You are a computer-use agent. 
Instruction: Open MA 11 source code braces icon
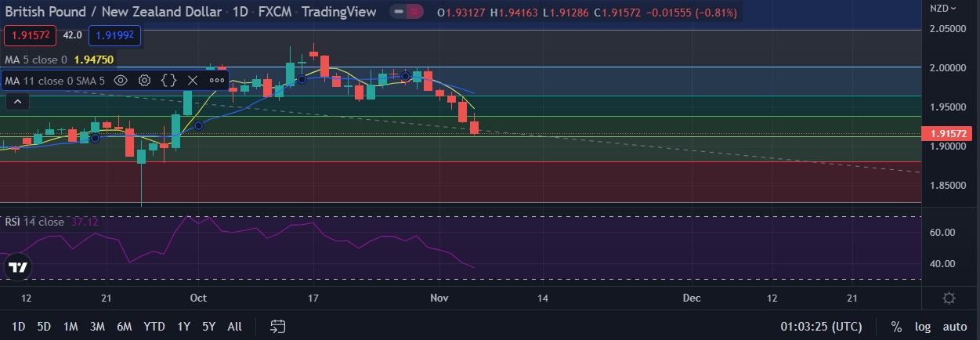coord(168,80)
